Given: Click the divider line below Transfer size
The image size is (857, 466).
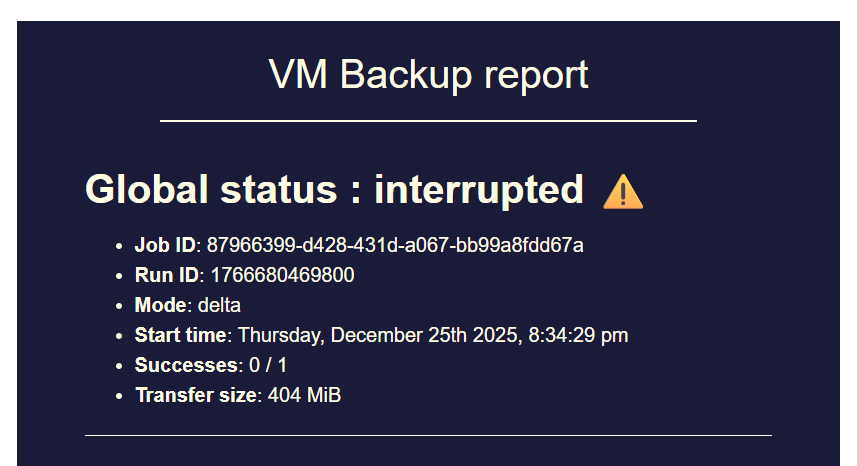Looking at the screenshot, I should [428, 436].
